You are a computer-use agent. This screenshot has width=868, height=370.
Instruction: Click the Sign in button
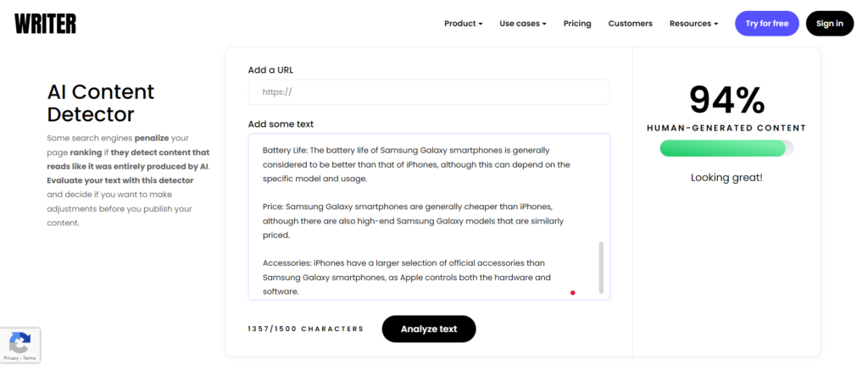829,24
